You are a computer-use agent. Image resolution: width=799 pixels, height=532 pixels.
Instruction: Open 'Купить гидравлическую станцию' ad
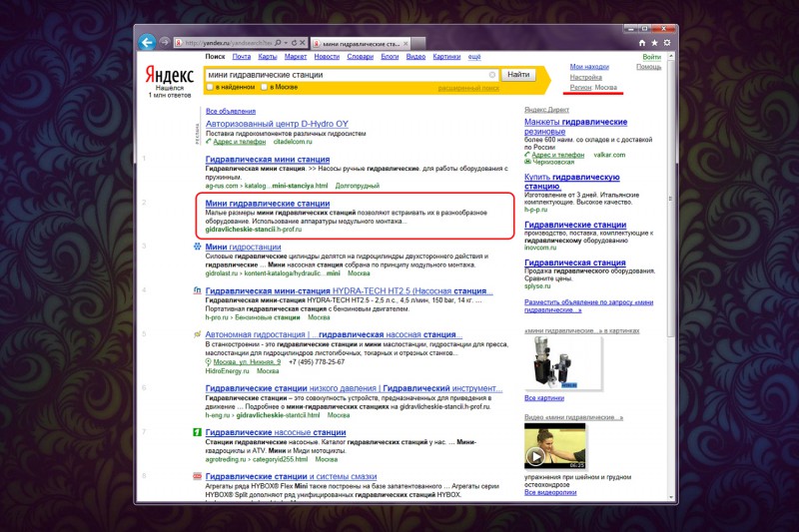[x=571, y=182]
